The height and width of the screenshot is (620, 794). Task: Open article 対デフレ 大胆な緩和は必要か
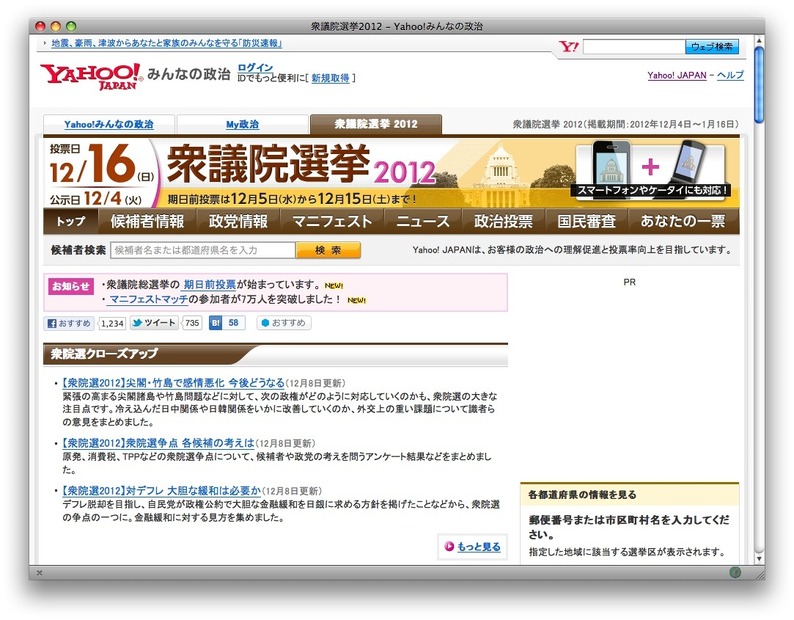[161, 491]
